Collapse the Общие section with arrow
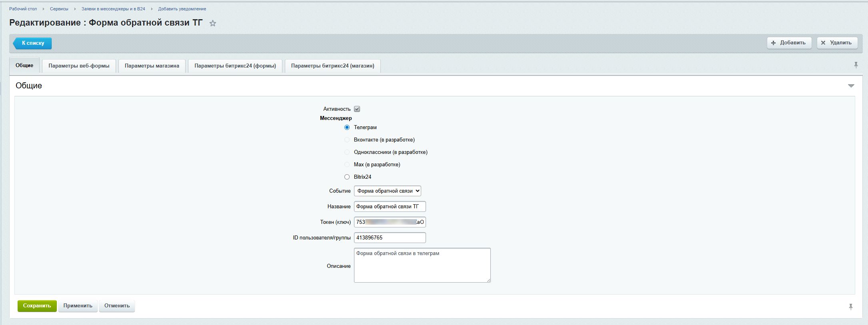This screenshot has height=325, width=868. pyautogui.click(x=851, y=86)
